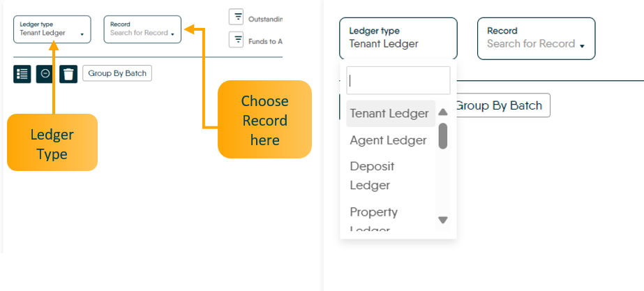Open the left Record search dropdown
Image resolution: width=644 pixels, height=291 pixels.
coord(142,29)
